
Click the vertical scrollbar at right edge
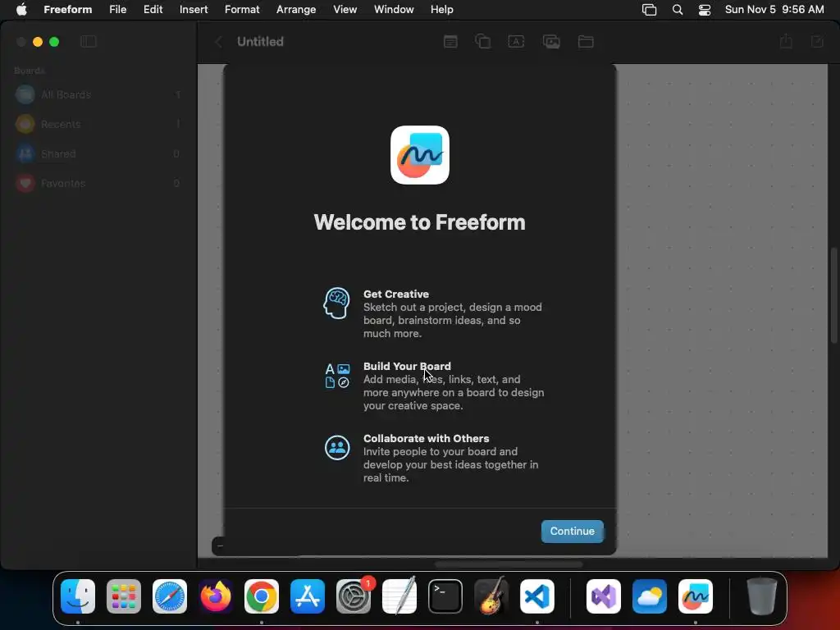[834, 294]
